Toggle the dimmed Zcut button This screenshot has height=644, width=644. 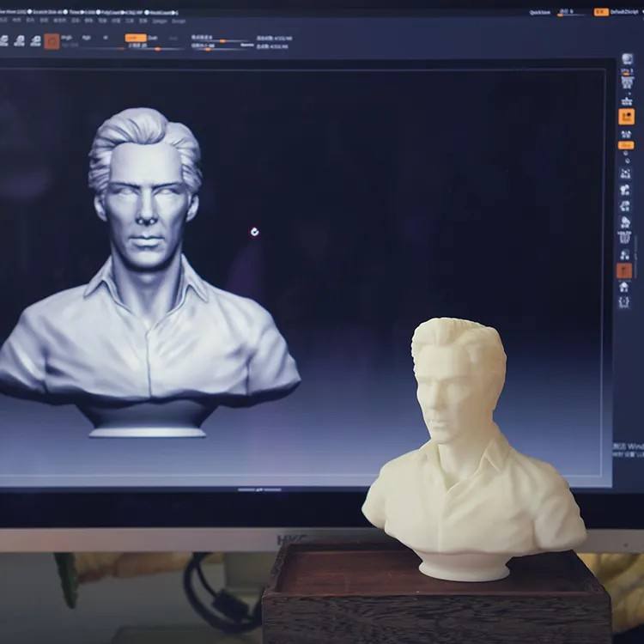tap(173, 38)
